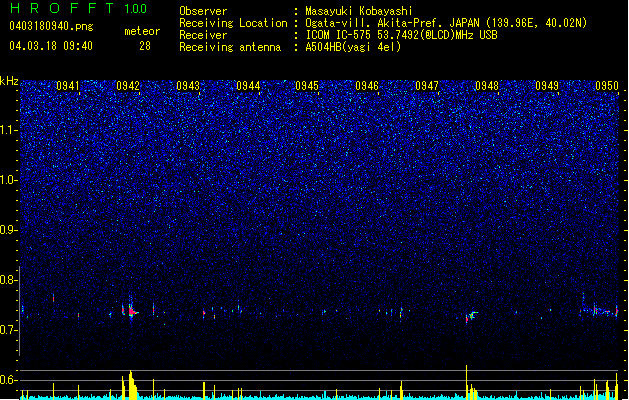Click the 0943 time marker
Screen dimensions: 629x400
coord(188,86)
